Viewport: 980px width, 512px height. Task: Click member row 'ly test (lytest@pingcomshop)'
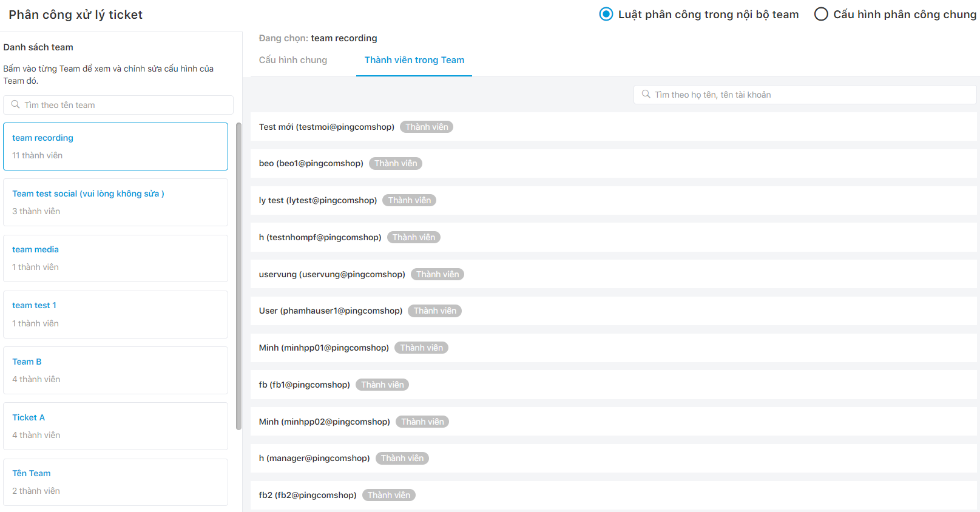(613, 200)
